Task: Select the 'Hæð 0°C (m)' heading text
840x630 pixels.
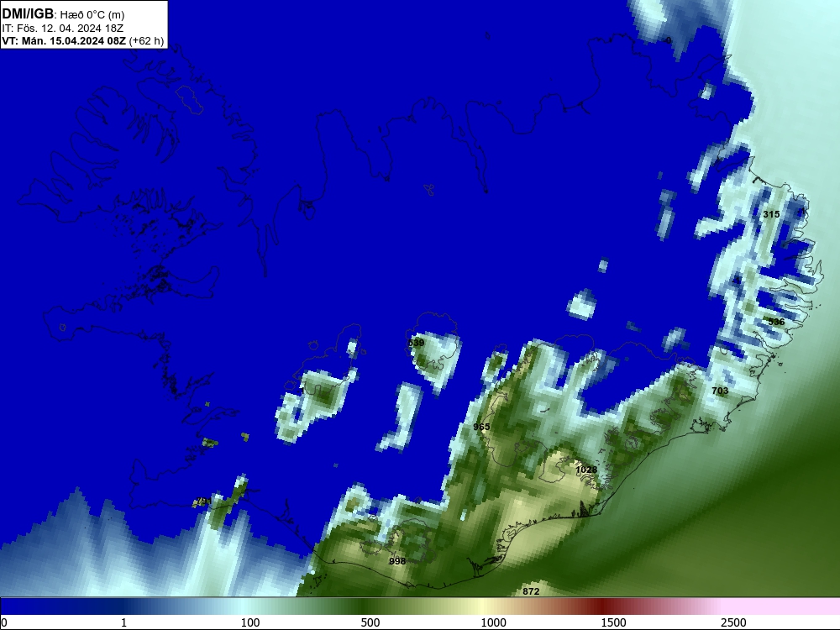Action: pyautogui.click(x=92, y=14)
